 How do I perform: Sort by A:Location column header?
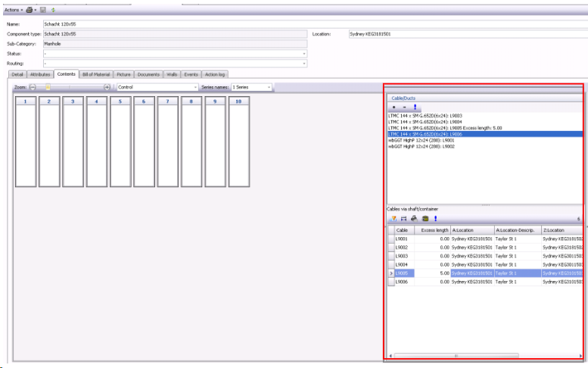[x=472, y=230]
